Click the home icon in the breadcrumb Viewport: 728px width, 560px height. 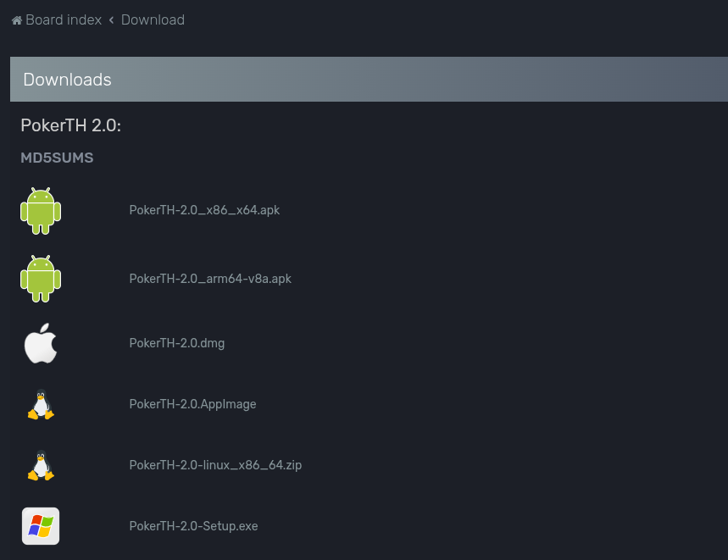coord(16,20)
